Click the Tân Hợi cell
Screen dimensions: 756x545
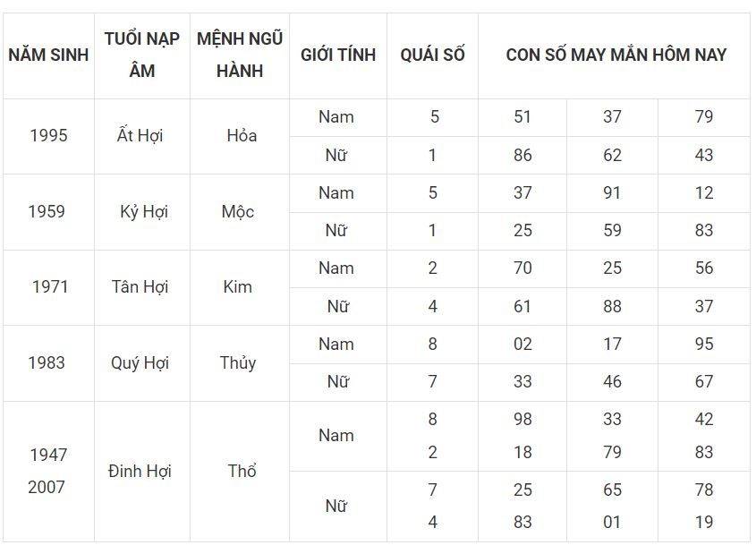tap(140, 287)
